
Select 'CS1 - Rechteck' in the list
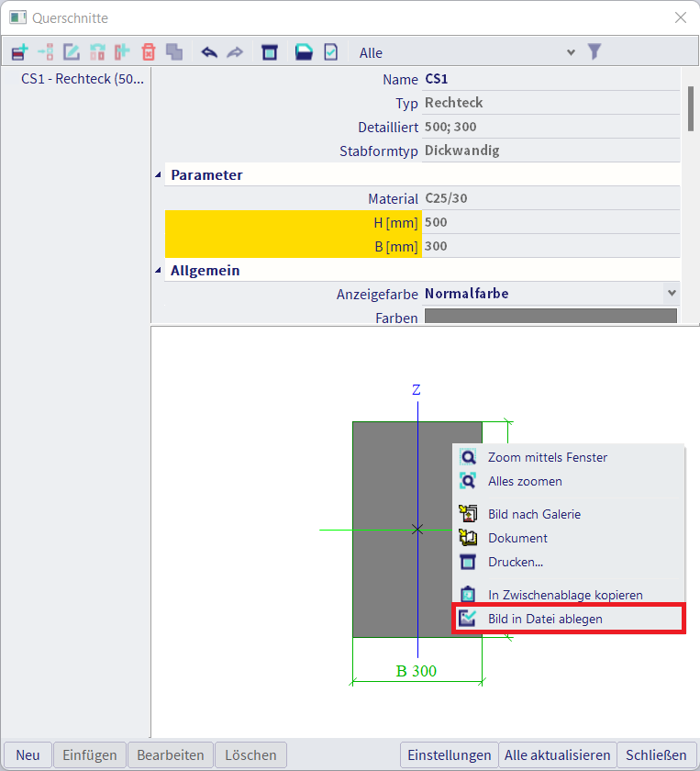(83, 79)
